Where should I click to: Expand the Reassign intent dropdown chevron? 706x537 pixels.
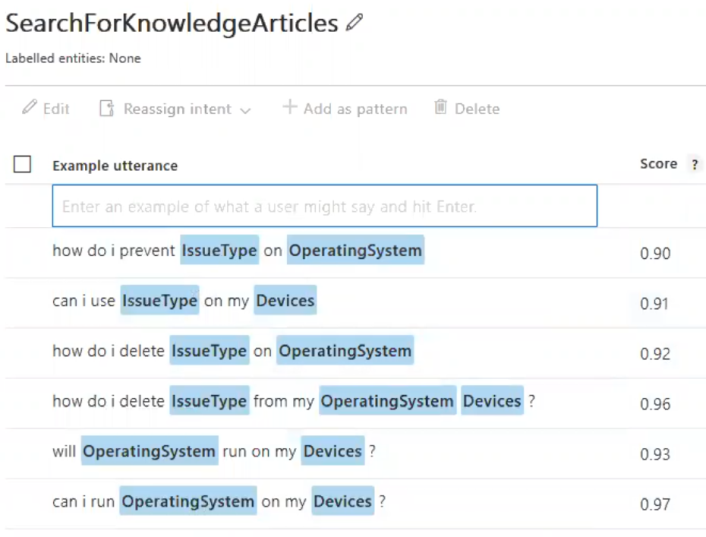pyautogui.click(x=245, y=109)
